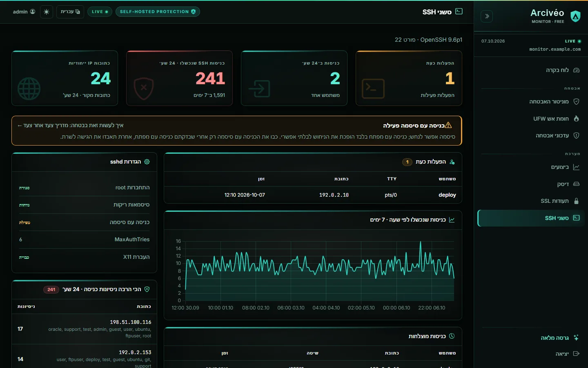Click the login arrow icon in the 24h logins card
The image size is (588, 368).
coord(259,89)
